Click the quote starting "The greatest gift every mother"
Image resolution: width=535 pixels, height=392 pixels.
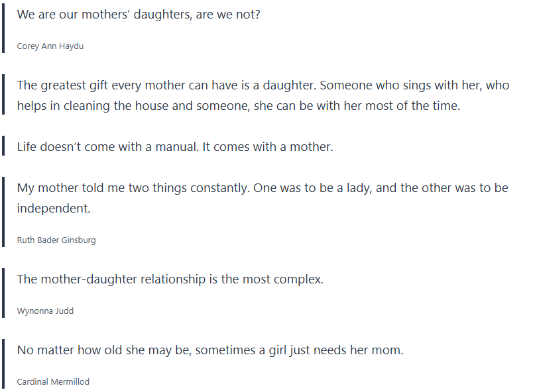[263, 85]
